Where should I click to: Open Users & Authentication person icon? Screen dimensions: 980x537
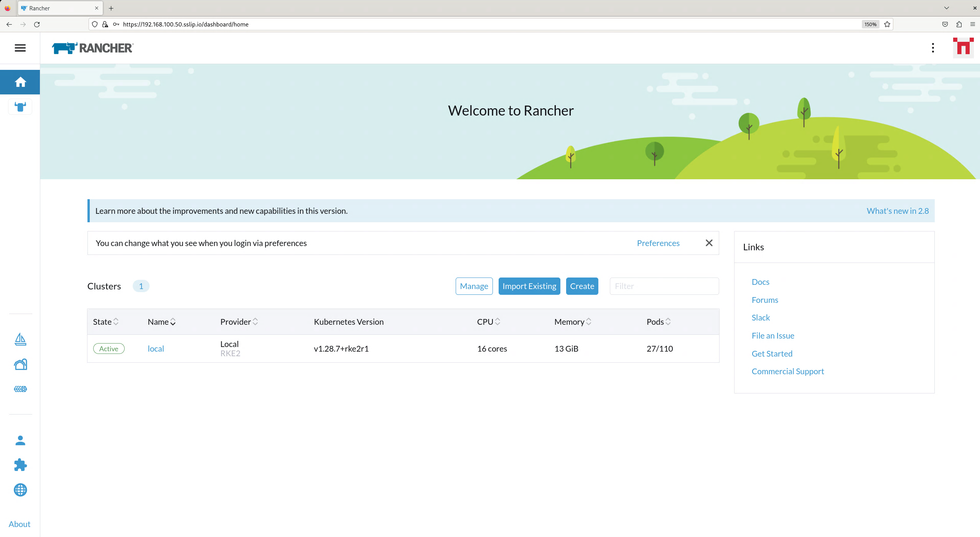click(20, 441)
